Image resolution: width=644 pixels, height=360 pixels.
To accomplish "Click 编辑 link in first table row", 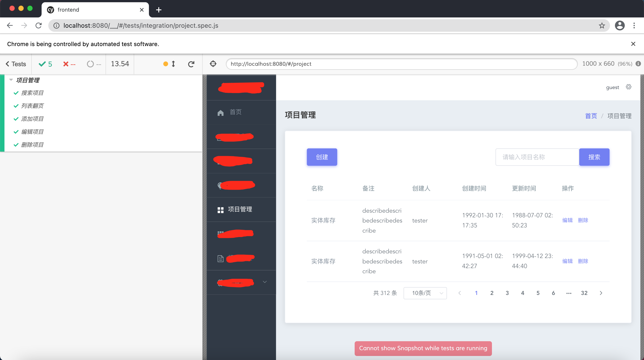I will [567, 220].
